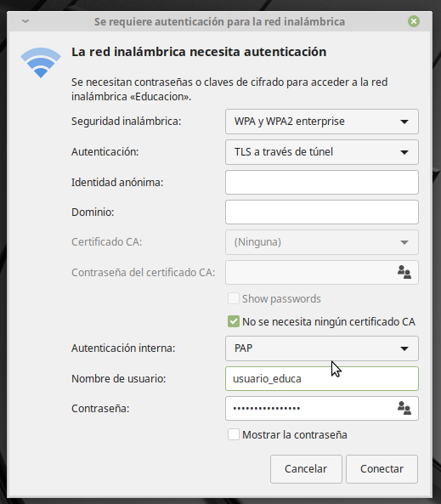
Task: Click the password storage icon in Contraseña field
Action: click(404, 408)
